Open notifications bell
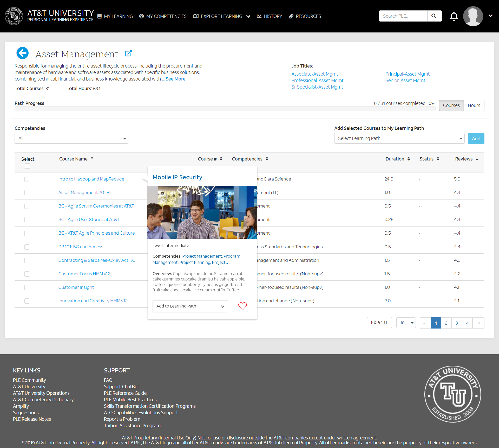The image size is (499, 448). [454, 16]
